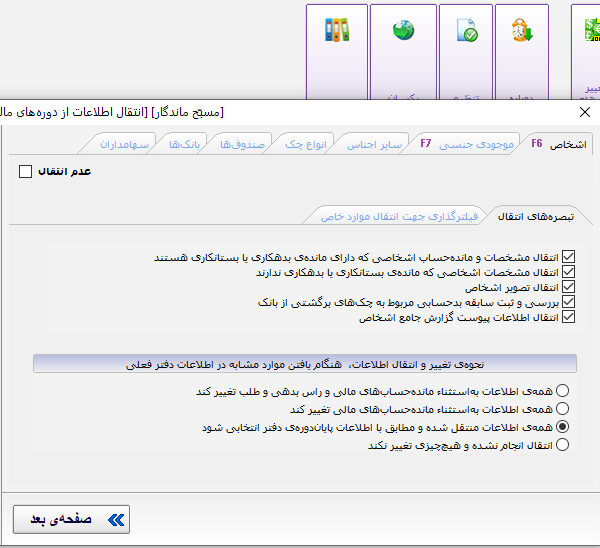Screen dimensions: 600x548
Task: Toggle the عدم انتقال checkbox
Action: pyautogui.click(x=26, y=172)
